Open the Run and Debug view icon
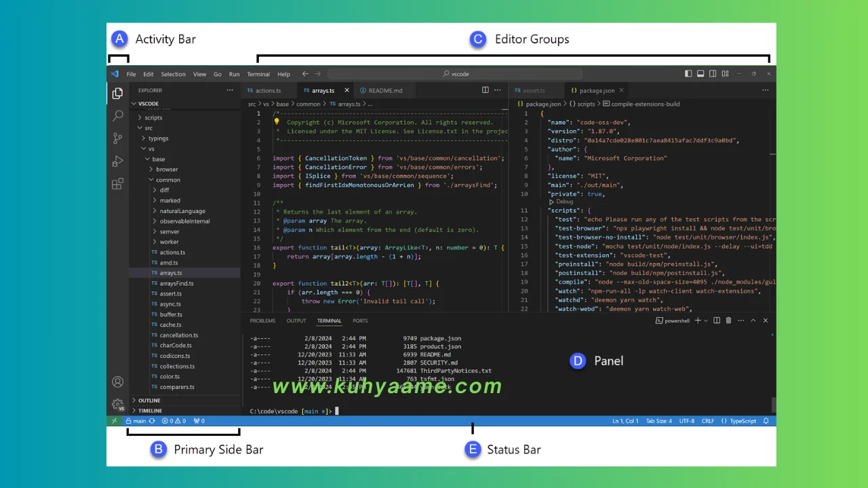The image size is (868, 488). coord(117,161)
